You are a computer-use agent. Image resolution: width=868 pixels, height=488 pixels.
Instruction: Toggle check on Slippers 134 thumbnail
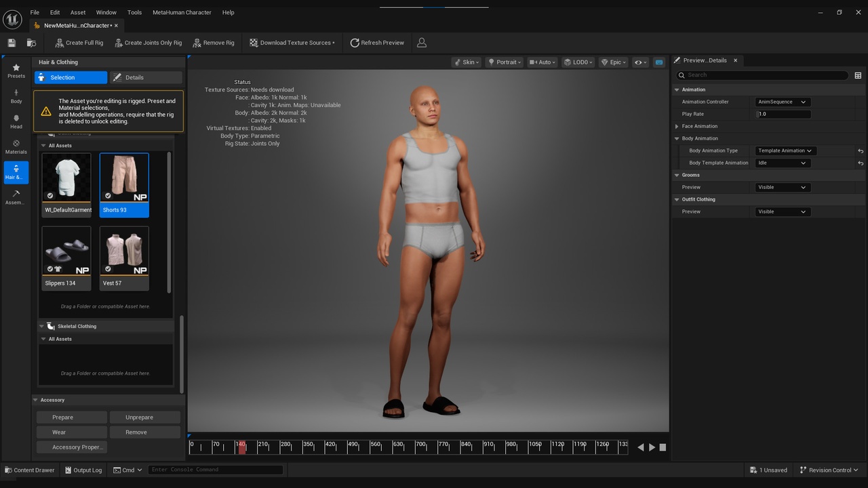point(50,269)
